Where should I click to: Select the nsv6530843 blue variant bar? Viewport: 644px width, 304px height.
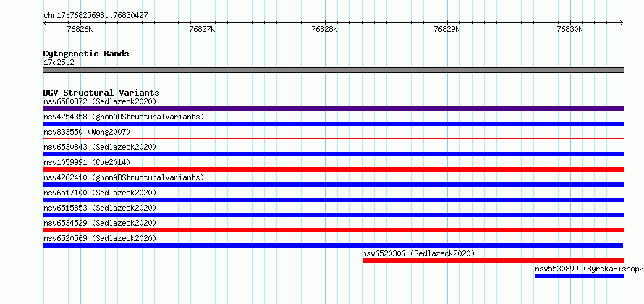point(333,154)
